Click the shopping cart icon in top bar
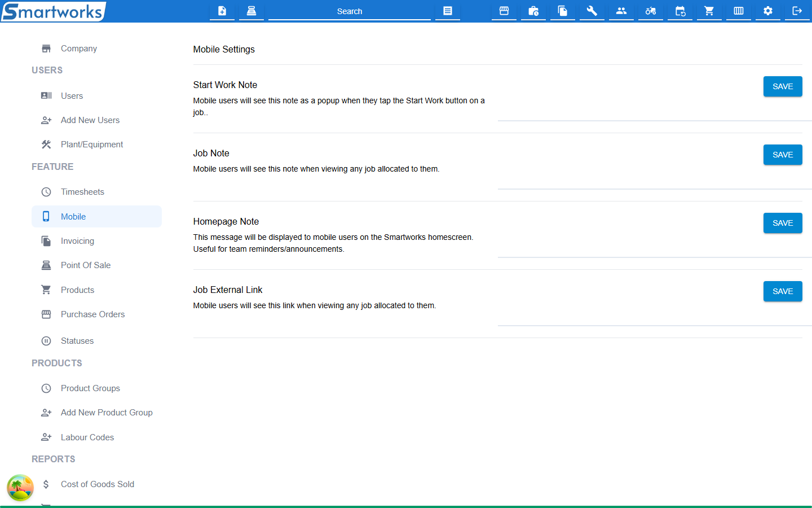Screen dimensions: 812x508 pyautogui.click(x=709, y=11)
